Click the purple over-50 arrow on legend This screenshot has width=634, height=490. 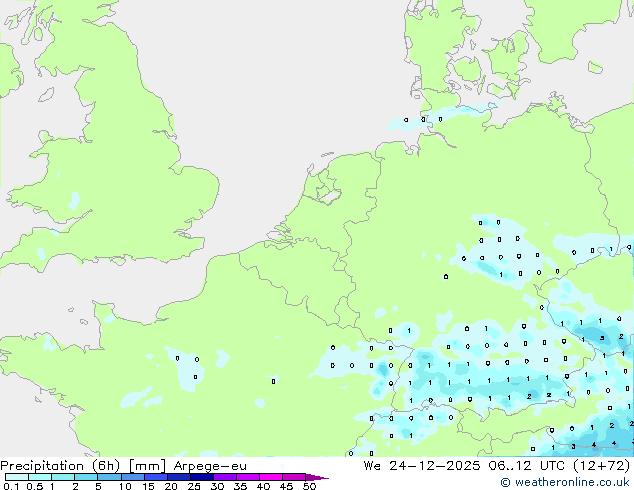[x=317, y=477]
